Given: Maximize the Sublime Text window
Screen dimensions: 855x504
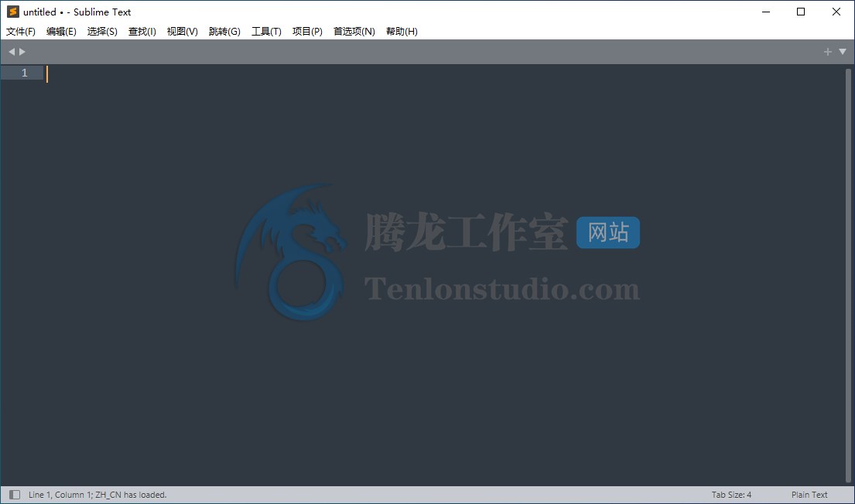Looking at the screenshot, I should click(x=801, y=12).
